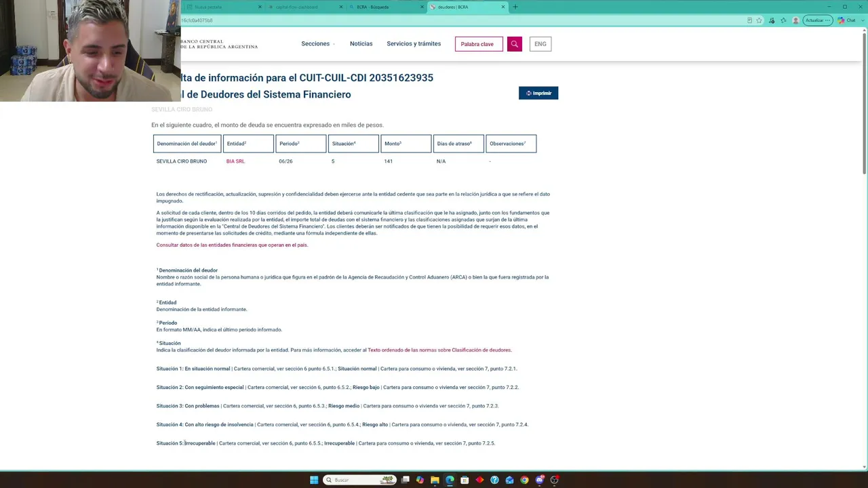Open the BIA SRL entity link
This screenshot has height=488, width=868.
pyautogui.click(x=235, y=161)
